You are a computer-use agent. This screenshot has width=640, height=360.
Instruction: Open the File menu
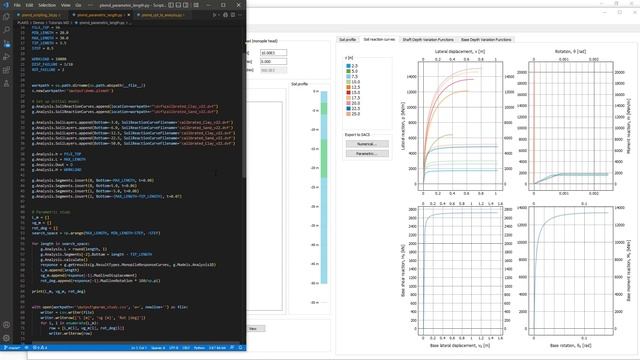point(17,5)
